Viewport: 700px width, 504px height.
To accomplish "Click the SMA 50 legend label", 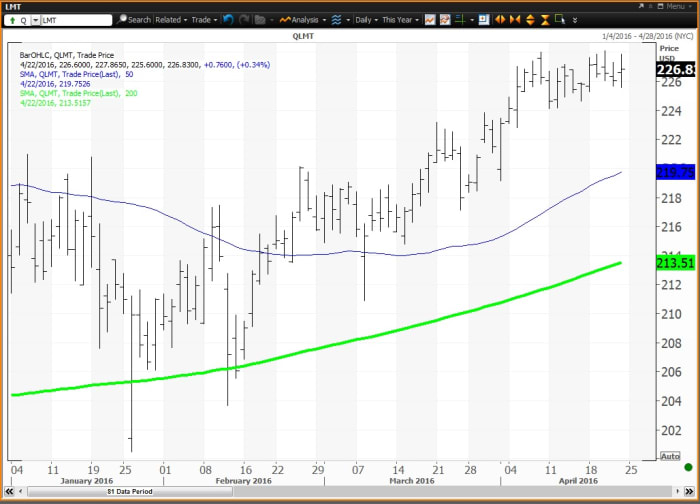I will 76,74.
